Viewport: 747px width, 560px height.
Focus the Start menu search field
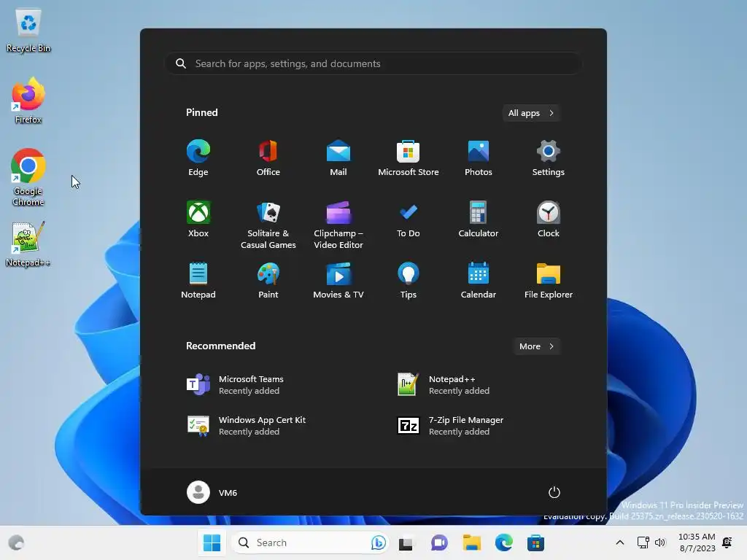[373, 63]
